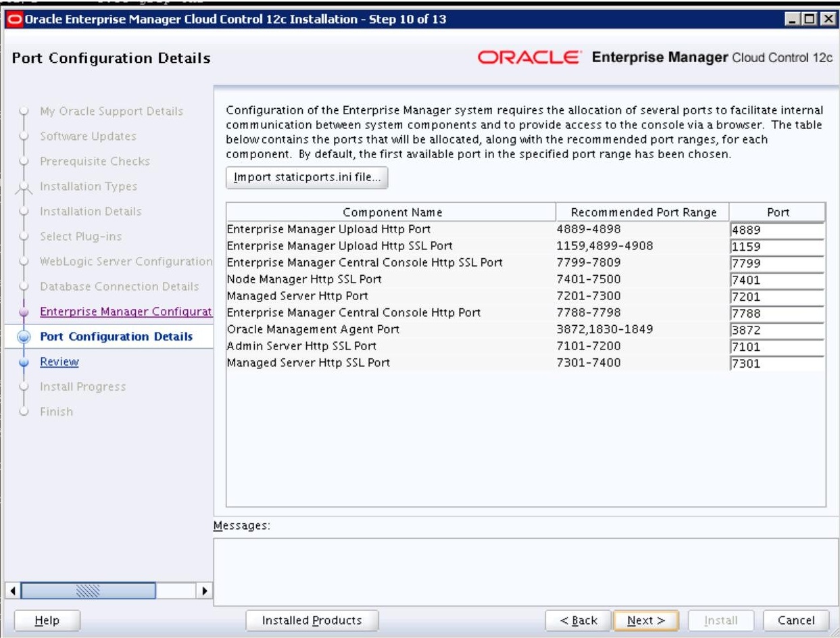This screenshot has width=840, height=638.
Task: Open the Review step link
Action: pos(59,362)
